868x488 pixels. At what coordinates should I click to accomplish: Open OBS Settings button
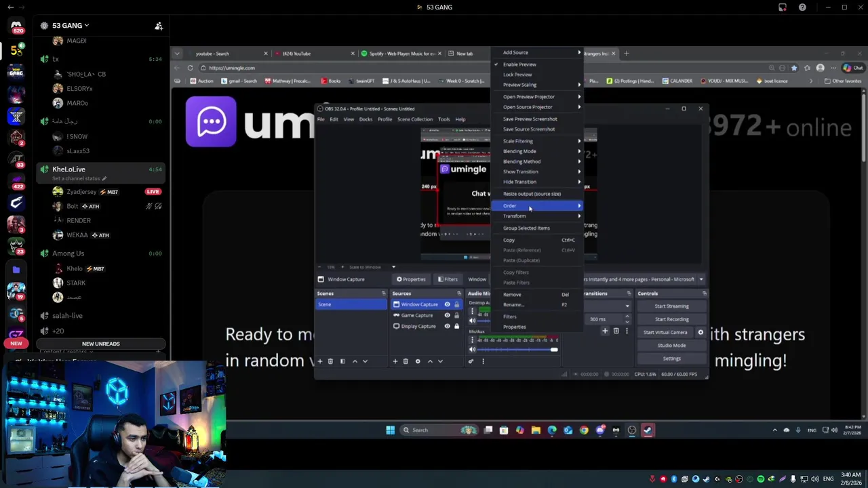[671, 359]
